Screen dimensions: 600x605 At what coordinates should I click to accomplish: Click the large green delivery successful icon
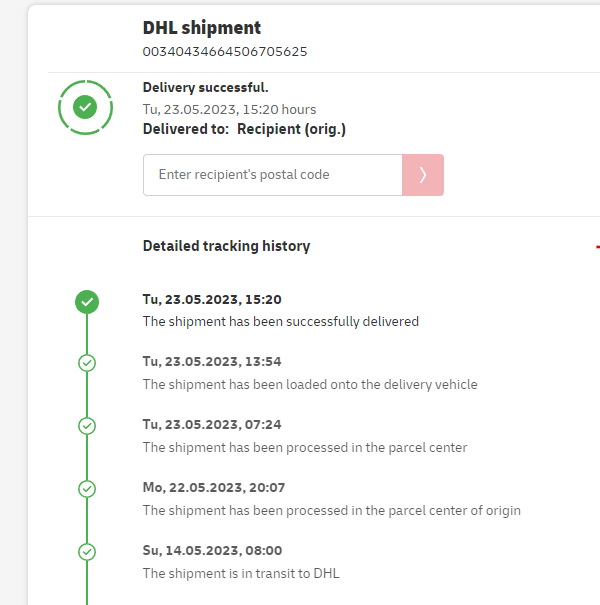[x=86, y=106]
